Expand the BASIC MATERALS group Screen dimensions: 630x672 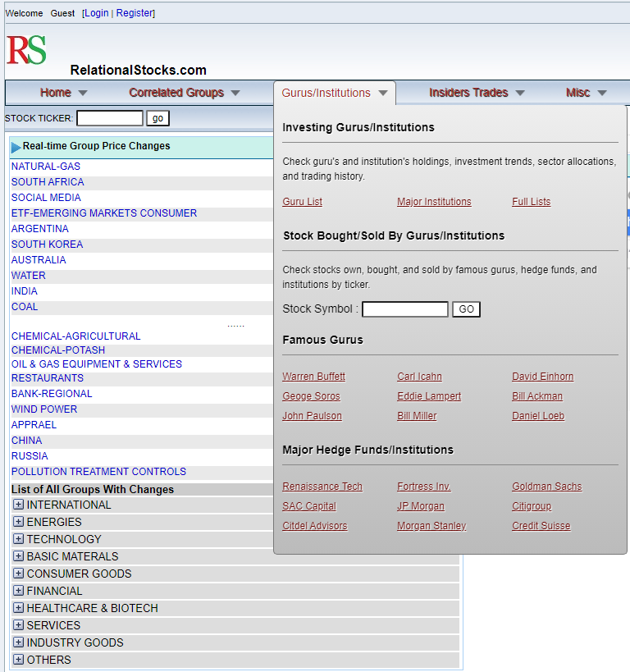(18, 555)
